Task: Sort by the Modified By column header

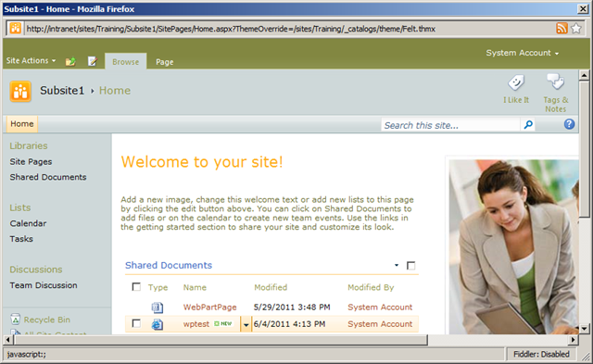Action: [371, 287]
